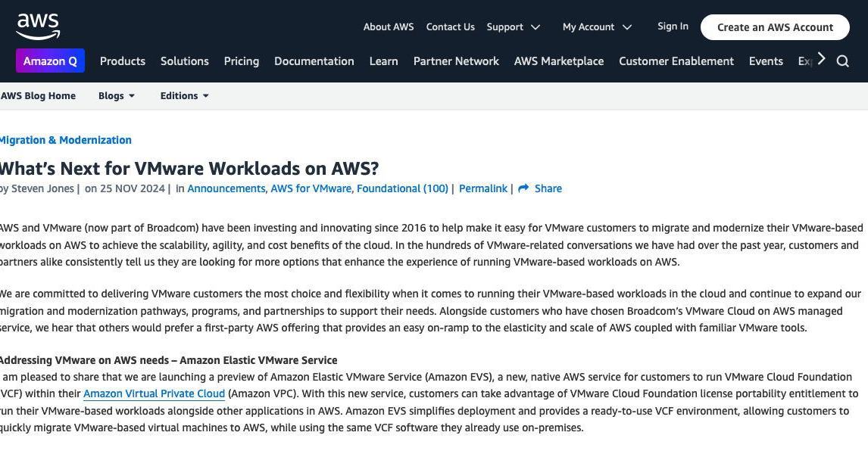Image resolution: width=868 pixels, height=454 pixels.
Task: Open the Migration & Modernization category
Action: click(x=65, y=139)
